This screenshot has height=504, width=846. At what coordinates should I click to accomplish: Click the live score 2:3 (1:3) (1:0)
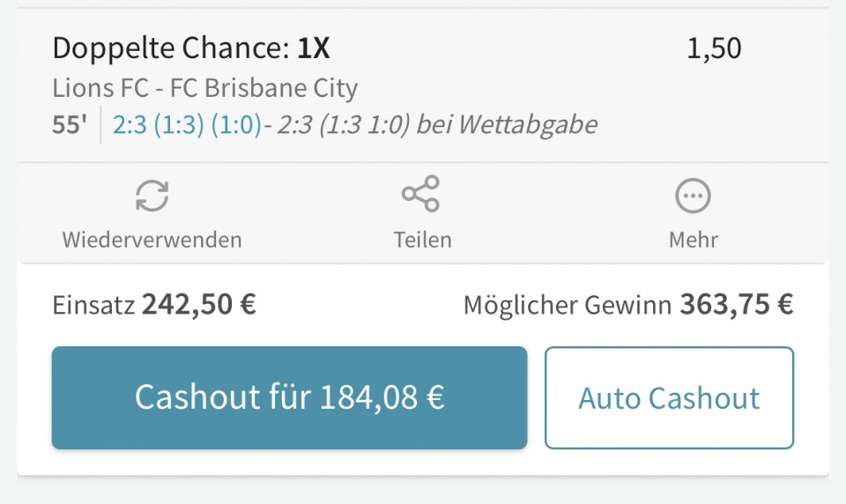[x=187, y=124]
